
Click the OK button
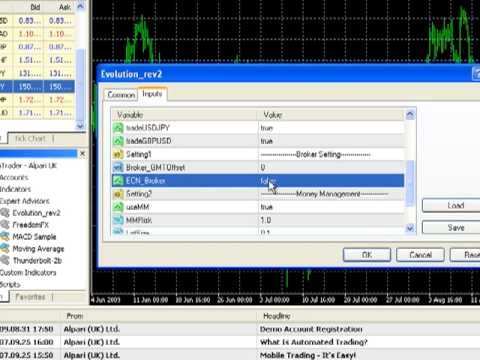[367, 255]
